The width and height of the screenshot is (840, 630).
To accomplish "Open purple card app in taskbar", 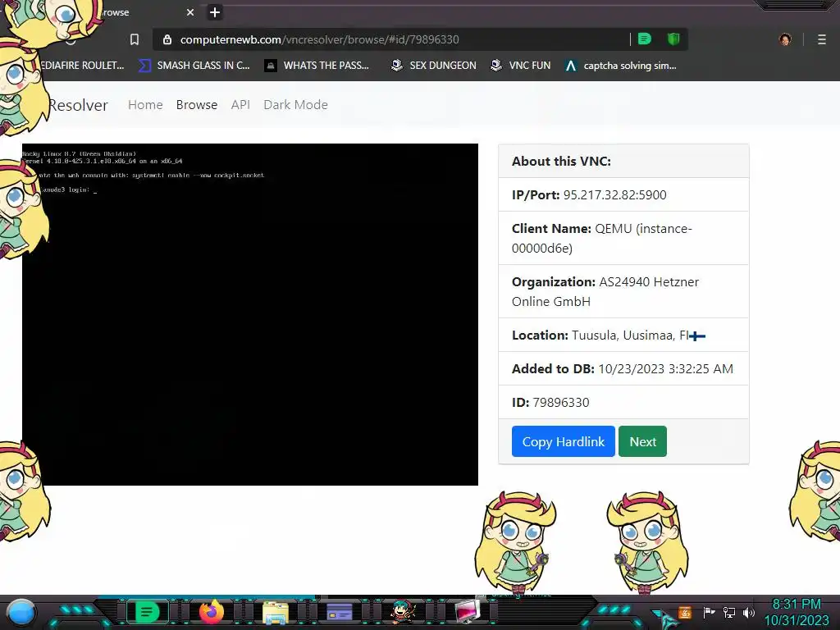I will click(339, 612).
